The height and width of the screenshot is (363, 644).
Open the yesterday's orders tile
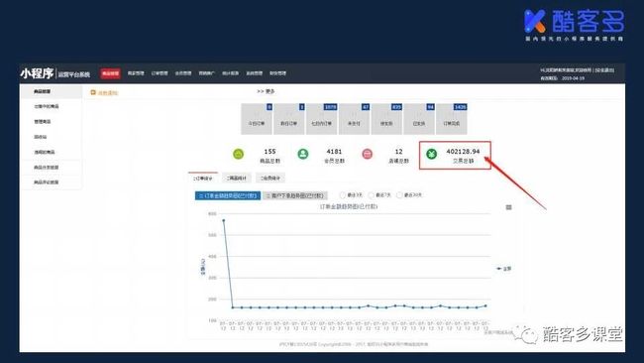288,119
